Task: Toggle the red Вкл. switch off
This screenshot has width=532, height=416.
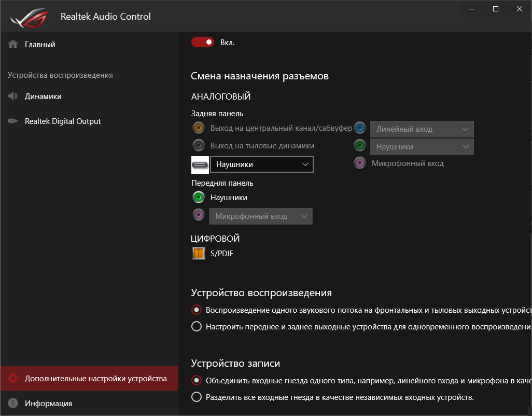Action: tap(202, 42)
